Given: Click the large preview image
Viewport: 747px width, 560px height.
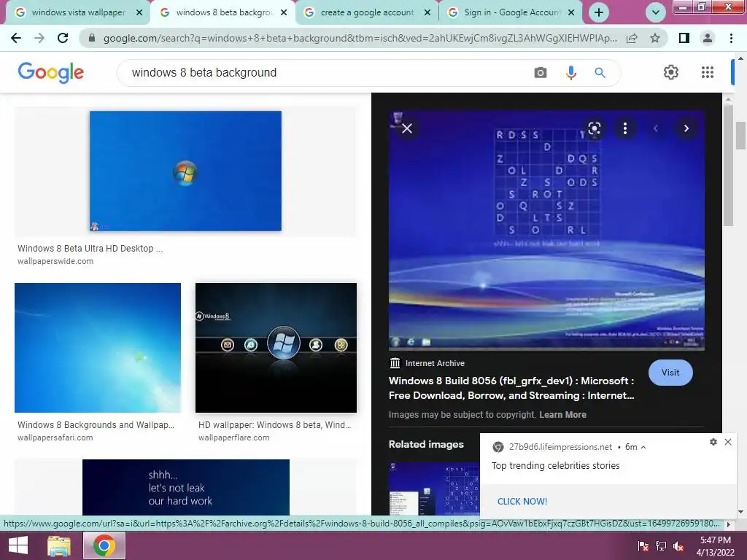Looking at the screenshot, I should [x=546, y=230].
